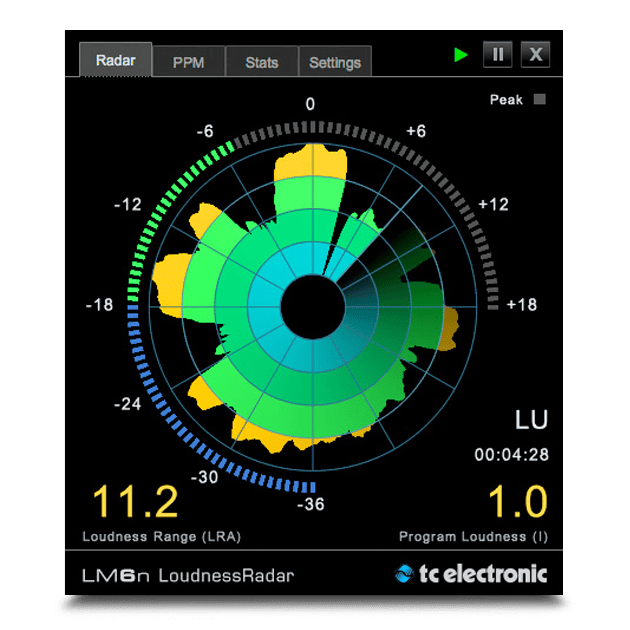The height and width of the screenshot is (630, 630).
Task: Click the 00:04:28 elapsed time readout
Action: [511, 454]
